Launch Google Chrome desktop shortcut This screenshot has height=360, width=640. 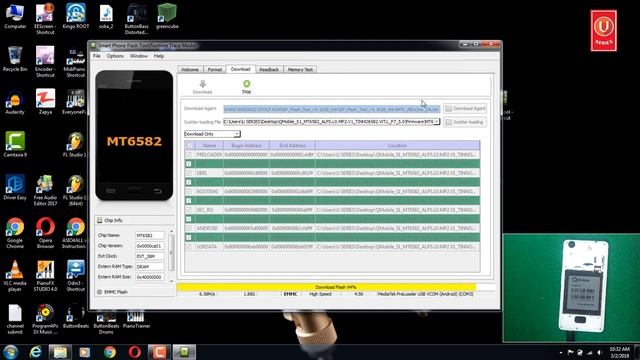click(15, 233)
